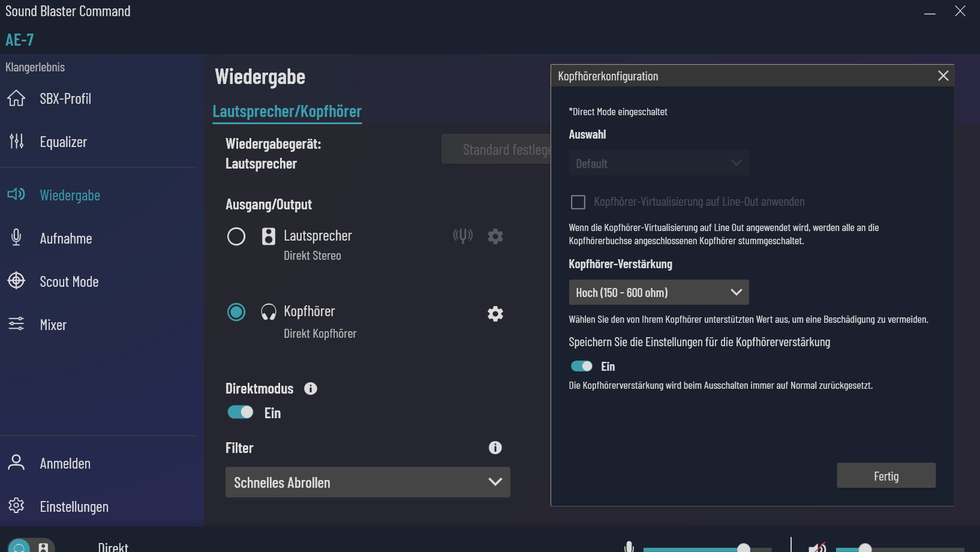Select the Kopfhörer output radio button
This screenshot has height=552, width=980.
point(236,312)
